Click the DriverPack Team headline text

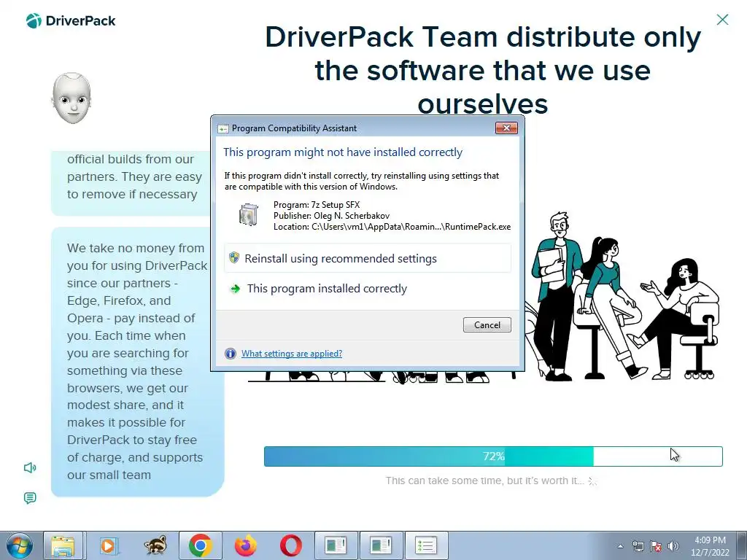(x=483, y=70)
